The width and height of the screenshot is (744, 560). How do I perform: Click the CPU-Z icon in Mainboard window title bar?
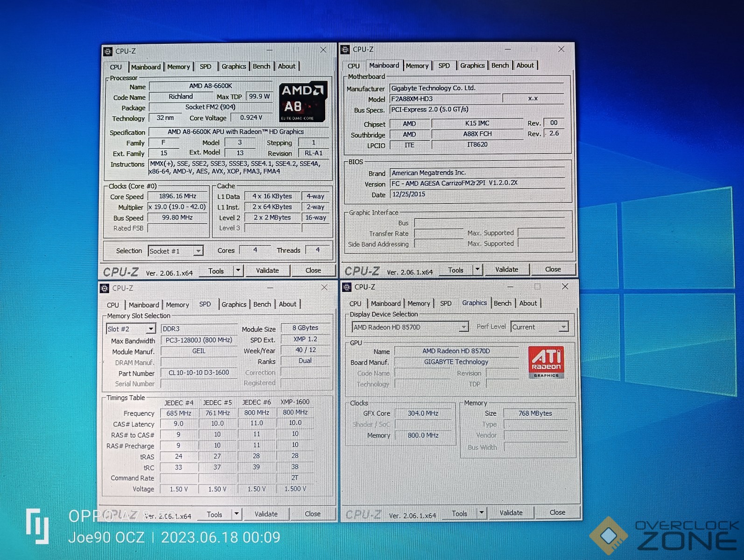pyautogui.click(x=345, y=49)
